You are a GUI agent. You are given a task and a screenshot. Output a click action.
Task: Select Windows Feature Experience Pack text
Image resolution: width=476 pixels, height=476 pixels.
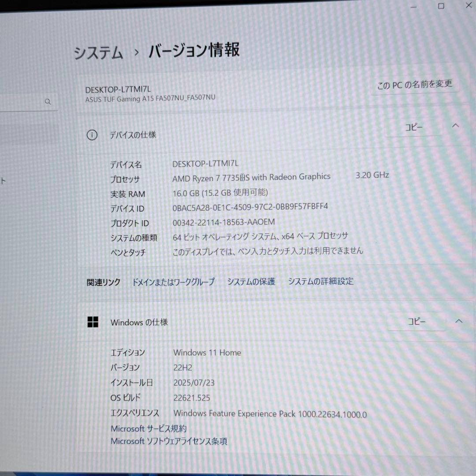(270, 414)
